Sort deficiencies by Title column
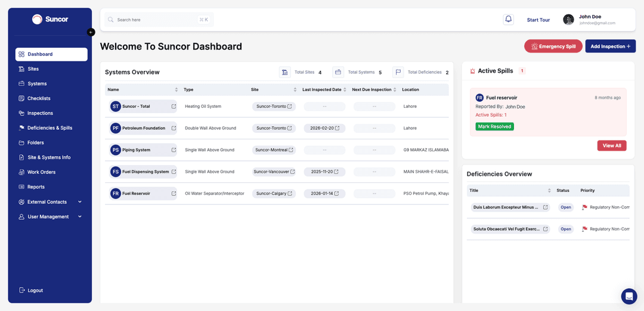This screenshot has height=311, width=644. point(549,191)
